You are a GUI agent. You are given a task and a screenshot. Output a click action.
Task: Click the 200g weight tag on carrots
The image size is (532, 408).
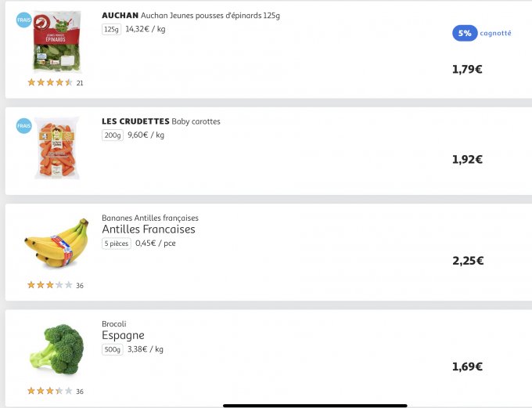coord(113,135)
